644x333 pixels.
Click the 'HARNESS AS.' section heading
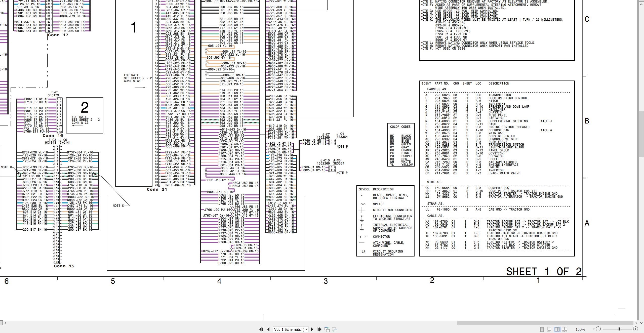click(437, 89)
